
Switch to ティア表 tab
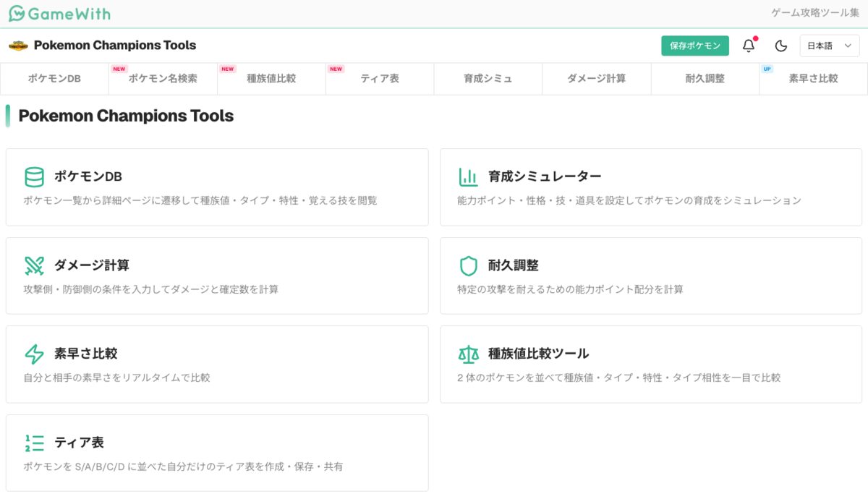click(x=380, y=79)
